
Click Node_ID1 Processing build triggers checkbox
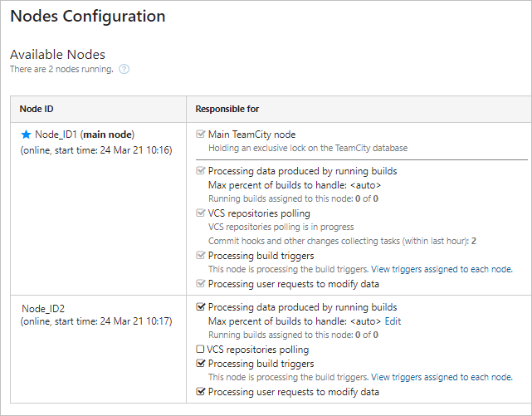tap(201, 255)
